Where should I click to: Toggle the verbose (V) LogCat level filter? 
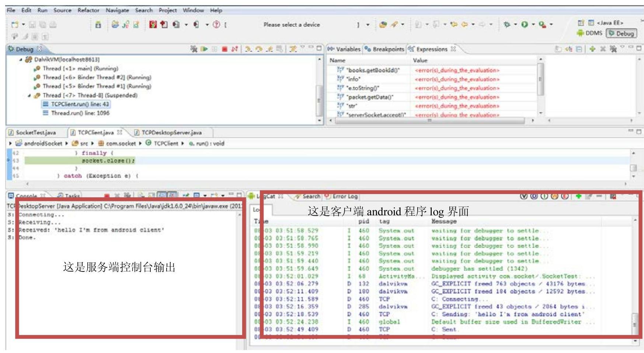pos(523,196)
